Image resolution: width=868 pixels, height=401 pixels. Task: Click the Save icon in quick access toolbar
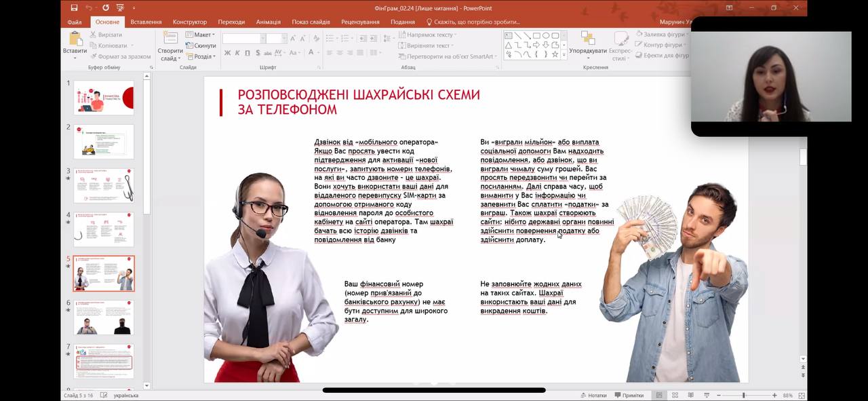coord(74,8)
